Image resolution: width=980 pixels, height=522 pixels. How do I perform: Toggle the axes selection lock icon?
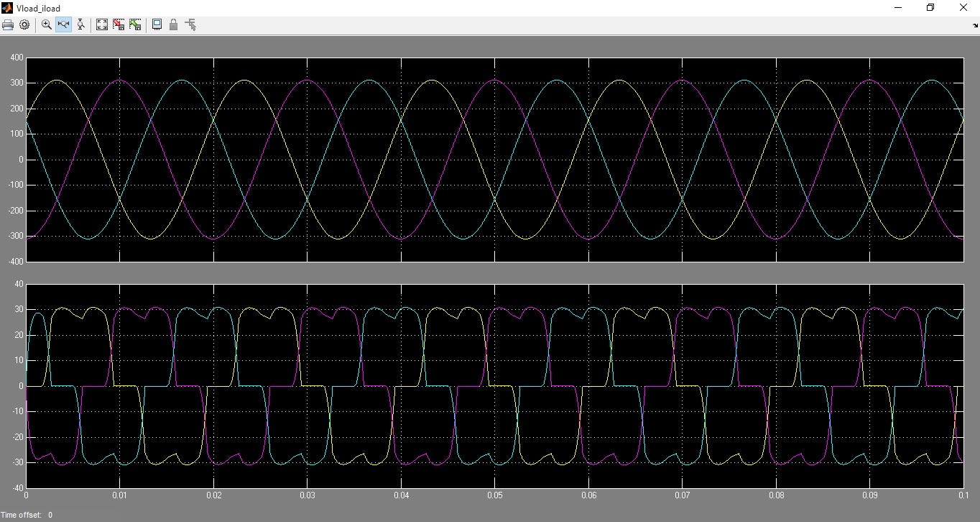(x=173, y=24)
